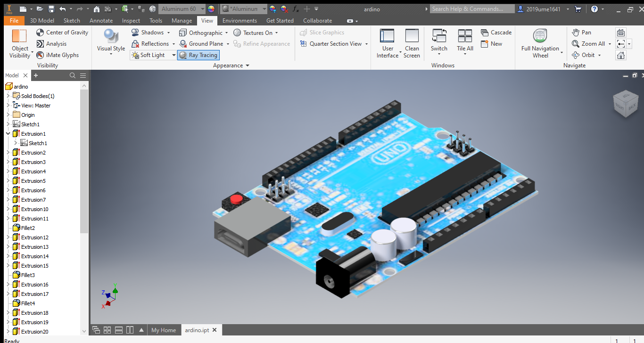Click the browser search magnifier icon
This screenshot has width=644, height=343.
click(x=73, y=75)
